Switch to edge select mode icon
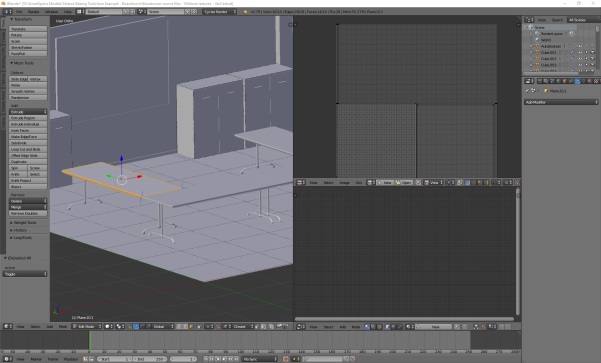 tap(184, 327)
